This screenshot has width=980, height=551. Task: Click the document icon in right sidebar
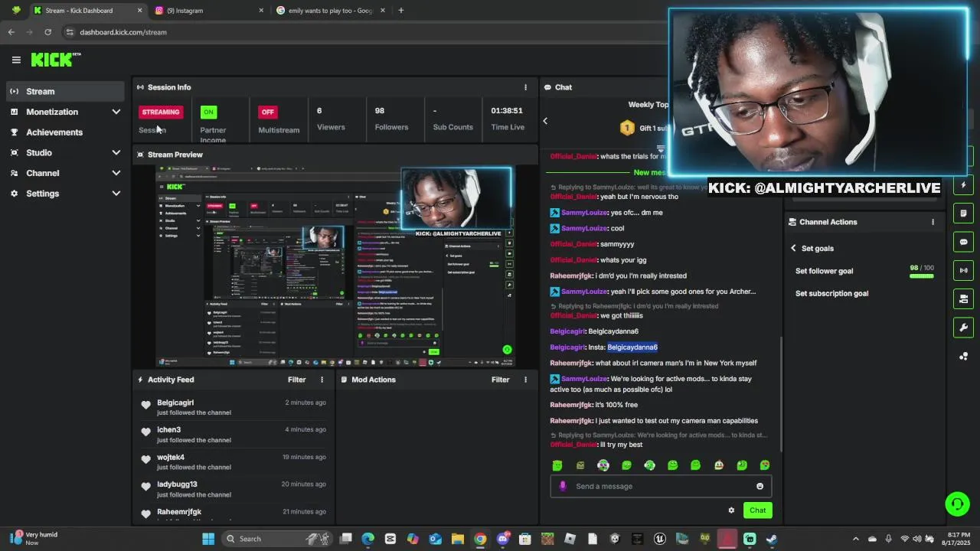964,214
